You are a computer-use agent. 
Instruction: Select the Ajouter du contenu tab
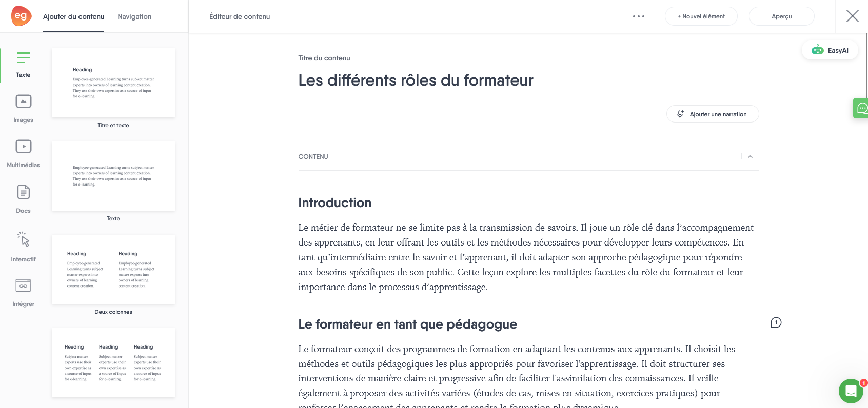pyautogui.click(x=73, y=16)
